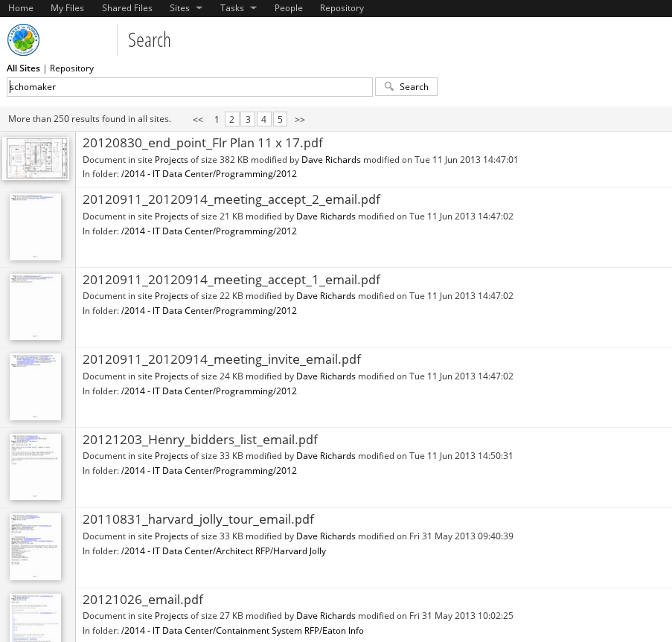Jump to results page 3
This screenshot has height=642, width=672.
(248, 119)
